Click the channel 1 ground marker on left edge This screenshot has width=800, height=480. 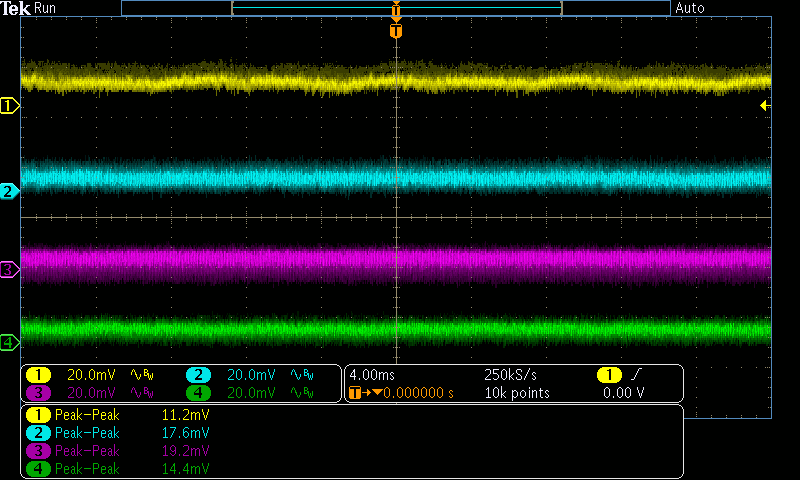click(x=9, y=105)
